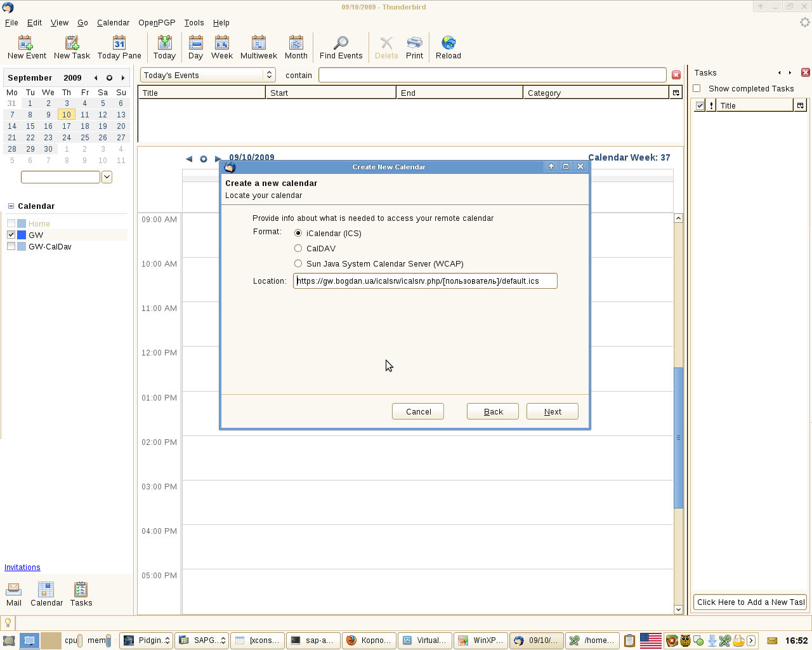Go to previous month in mini-calendar
Image resolution: width=812 pixels, height=650 pixels.
tap(96, 78)
